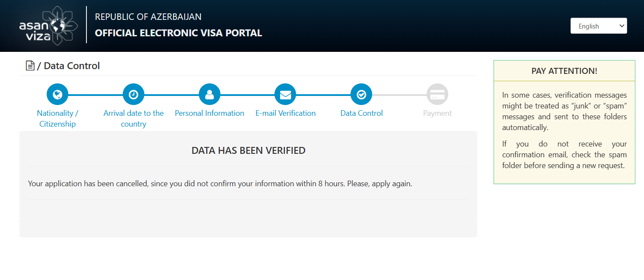Image resolution: width=644 pixels, height=280 pixels.
Task: Open the English language dropdown
Action: [x=599, y=26]
